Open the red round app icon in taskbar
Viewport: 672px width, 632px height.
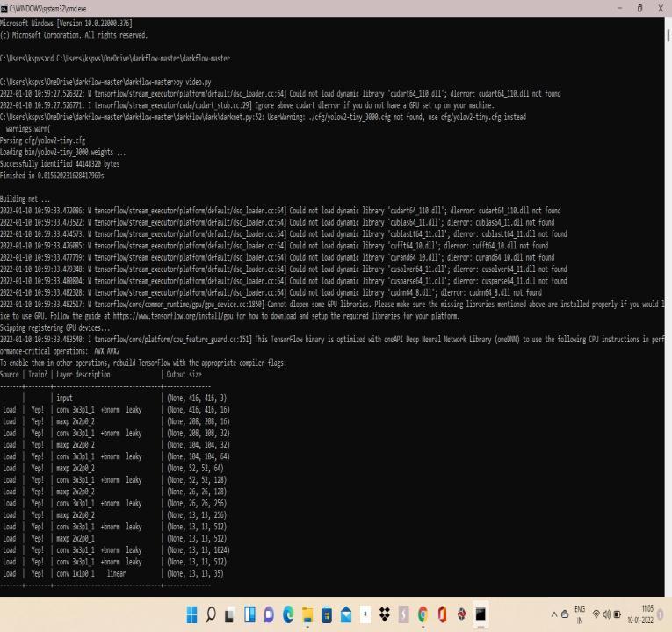pos(461,614)
